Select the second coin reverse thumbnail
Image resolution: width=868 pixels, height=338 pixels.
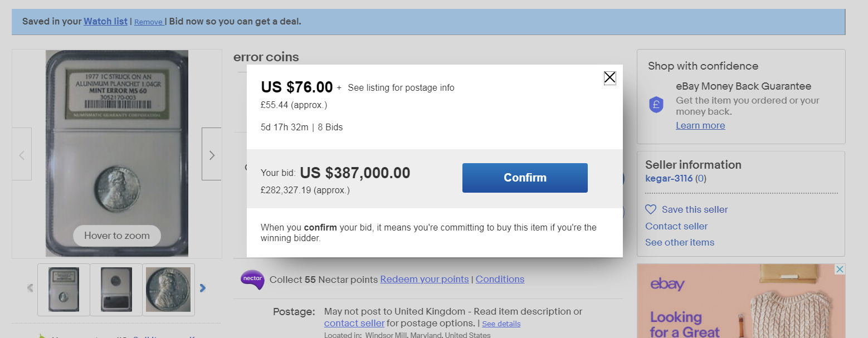click(116, 290)
